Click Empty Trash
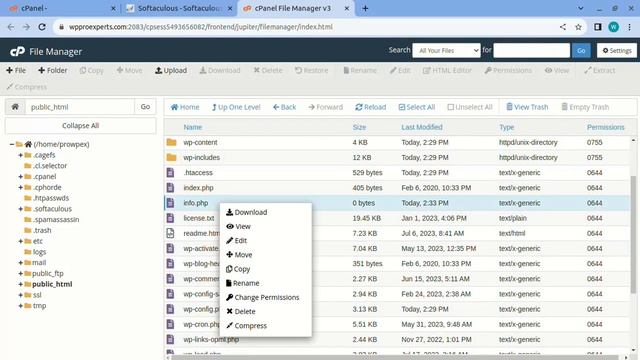The width and height of the screenshot is (640, 360). coord(585,107)
